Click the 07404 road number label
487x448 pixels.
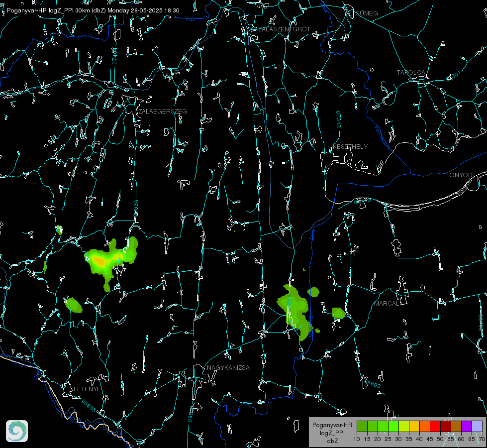[x=115, y=56]
